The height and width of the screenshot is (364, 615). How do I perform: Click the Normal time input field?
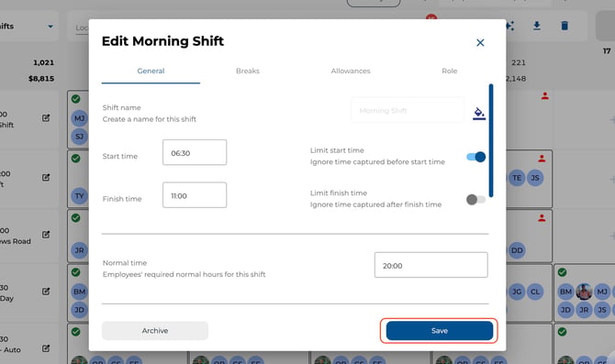(431, 265)
